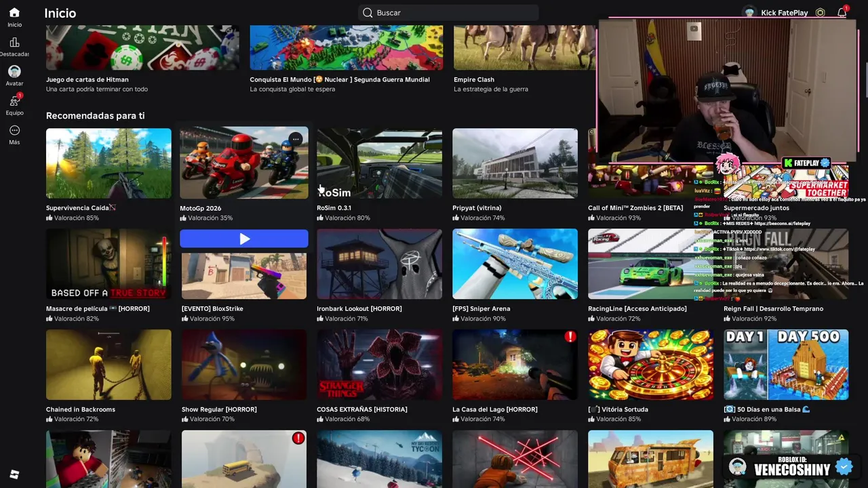Screen dimensions: 868x488
Task: Click 'La conquista global te espera' subtitle
Action: pyautogui.click(x=292, y=89)
